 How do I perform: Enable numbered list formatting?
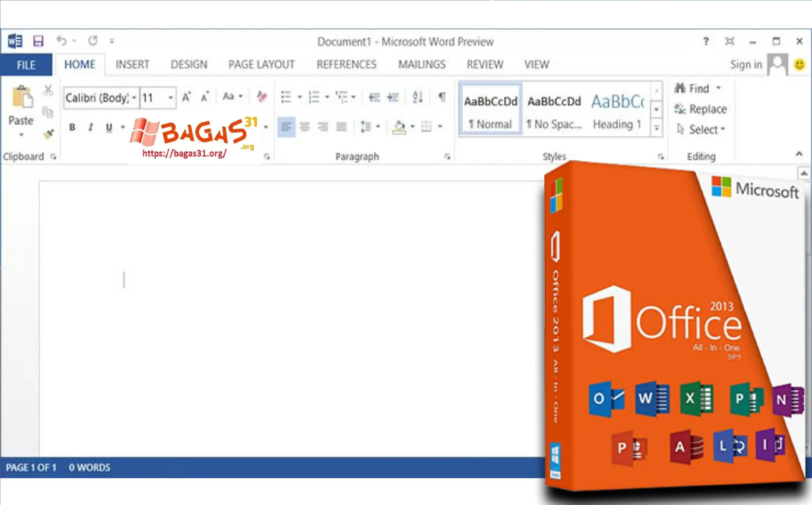click(x=314, y=97)
